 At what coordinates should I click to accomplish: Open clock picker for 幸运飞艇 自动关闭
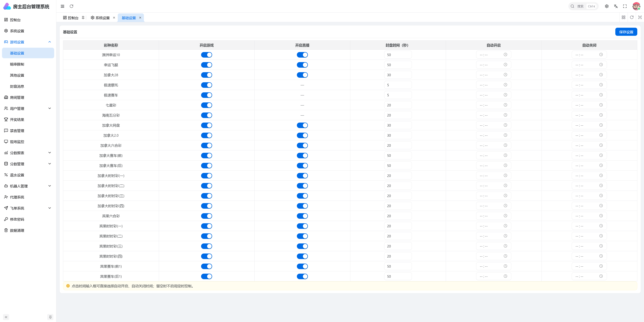coord(601,64)
